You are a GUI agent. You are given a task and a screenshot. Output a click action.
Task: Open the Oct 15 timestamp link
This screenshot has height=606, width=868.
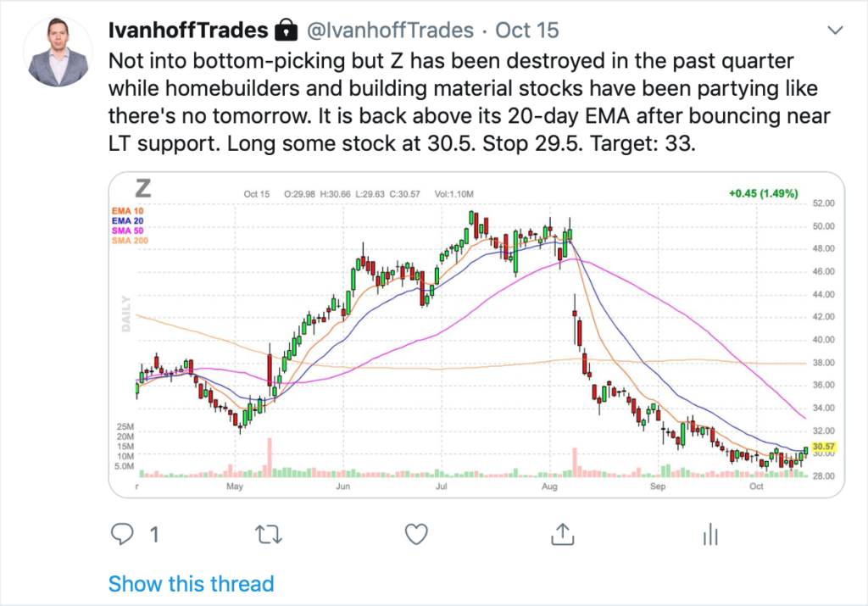coord(527,31)
